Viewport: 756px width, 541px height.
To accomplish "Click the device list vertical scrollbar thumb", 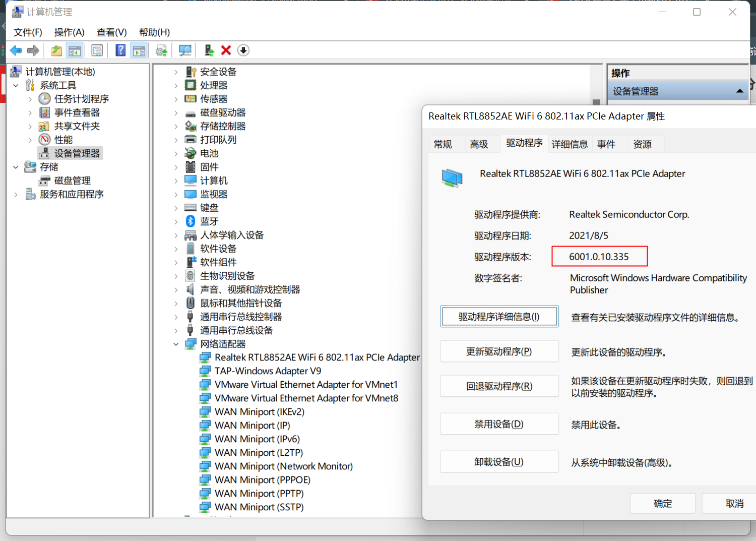I will click(x=596, y=102).
